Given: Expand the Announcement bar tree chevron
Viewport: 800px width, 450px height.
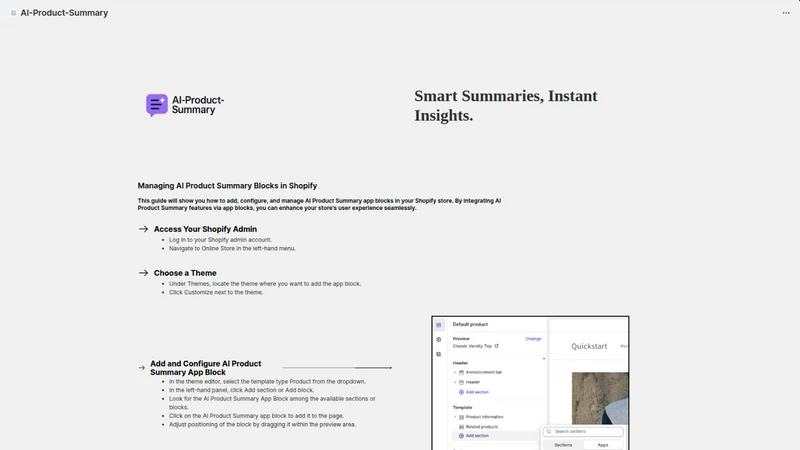Looking at the screenshot, I should (455, 372).
